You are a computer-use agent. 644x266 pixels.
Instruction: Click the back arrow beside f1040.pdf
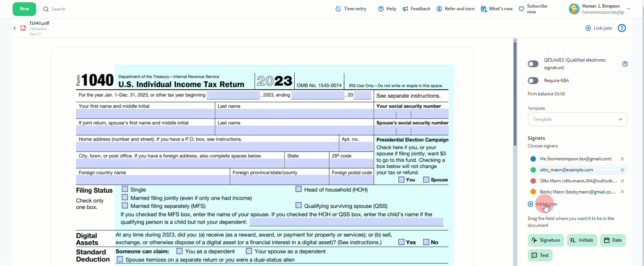coord(15,28)
